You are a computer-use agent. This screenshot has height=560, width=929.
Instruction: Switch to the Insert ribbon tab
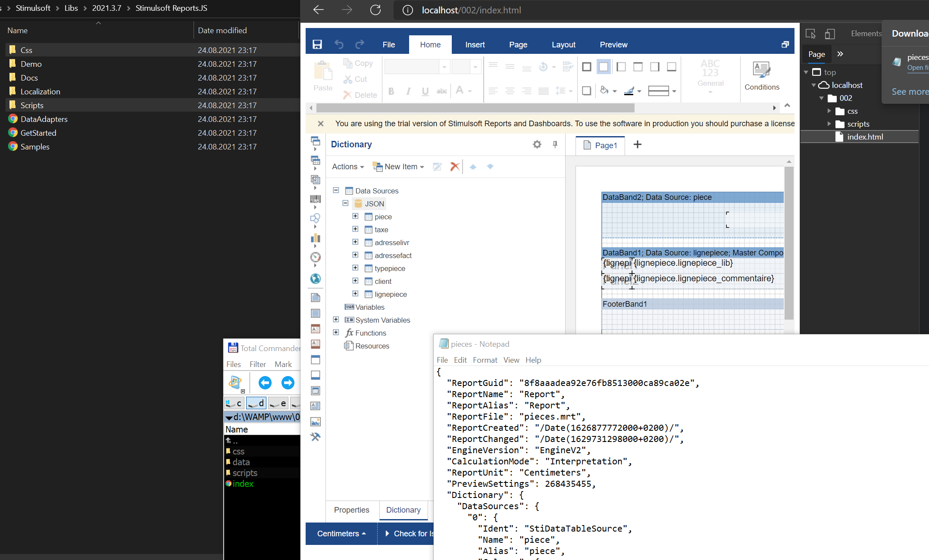point(475,44)
